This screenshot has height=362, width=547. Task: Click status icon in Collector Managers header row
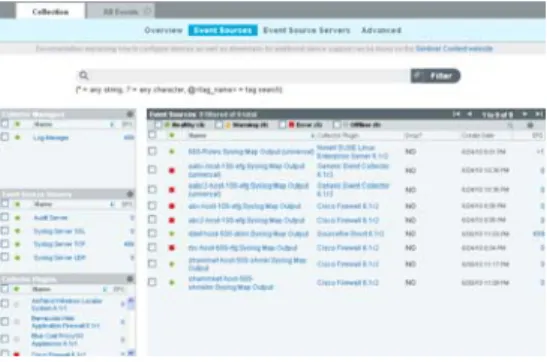[17, 124]
